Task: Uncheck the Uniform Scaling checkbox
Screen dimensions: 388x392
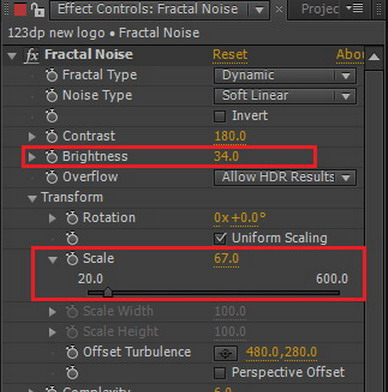Action: tap(220, 239)
